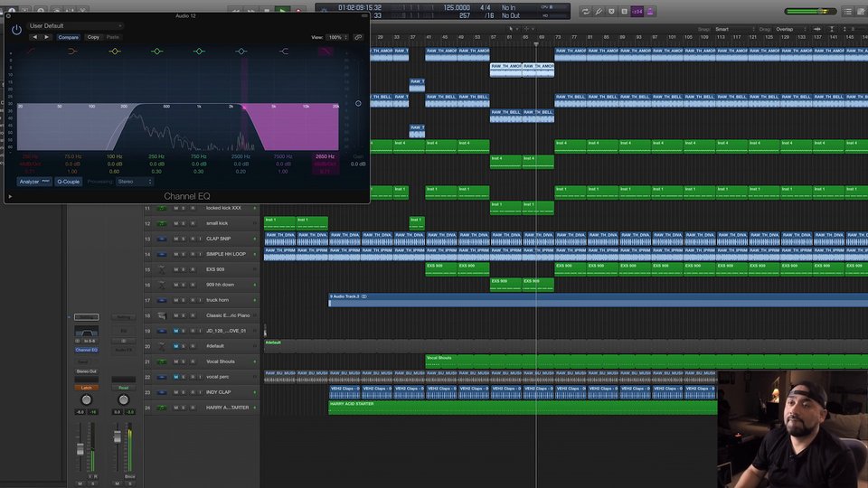Image resolution: width=868 pixels, height=488 pixels.
Task: Toggle the high shelf EQ band
Action: 283,51
